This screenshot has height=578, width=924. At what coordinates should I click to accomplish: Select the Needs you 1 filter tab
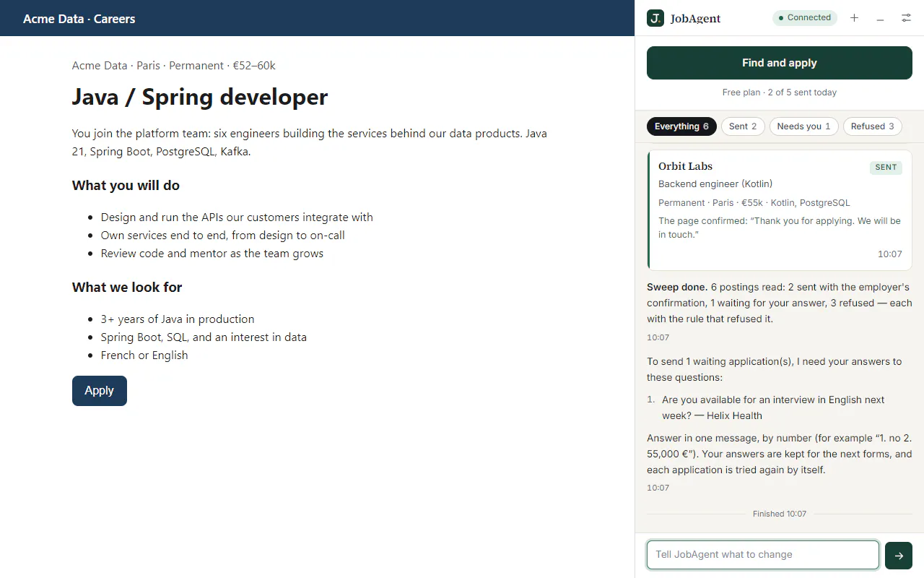(804, 126)
